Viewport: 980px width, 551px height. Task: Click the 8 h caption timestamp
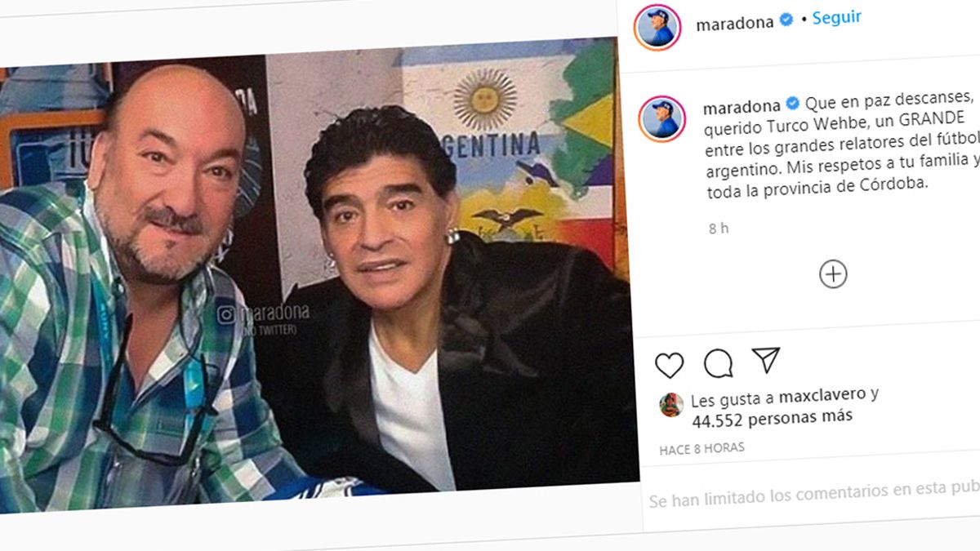point(719,229)
